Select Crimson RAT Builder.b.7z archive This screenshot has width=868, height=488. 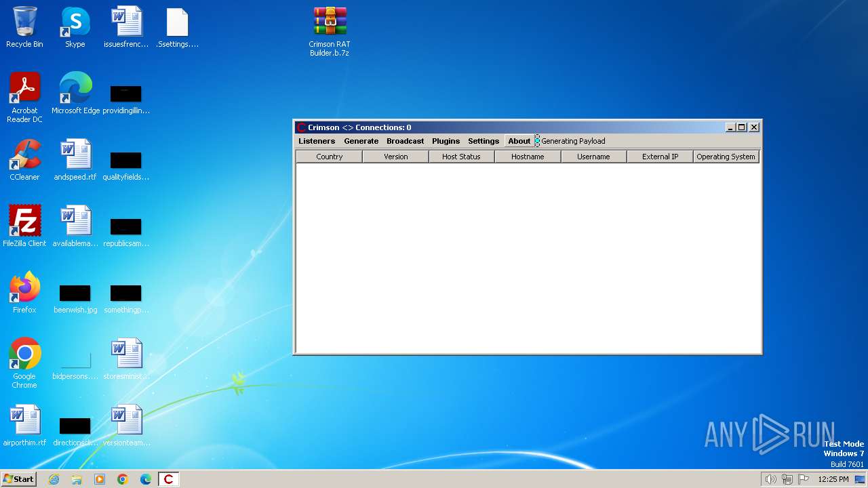[x=330, y=32]
